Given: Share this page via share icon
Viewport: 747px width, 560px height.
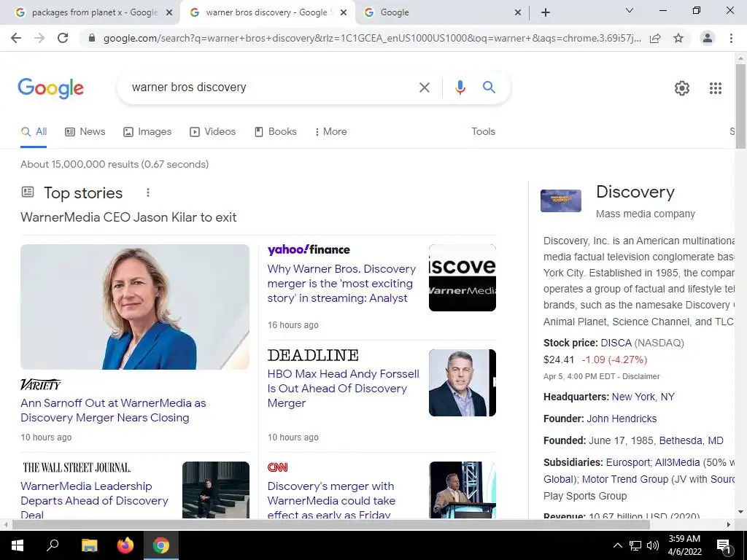Looking at the screenshot, I should [x=655, y=38].
